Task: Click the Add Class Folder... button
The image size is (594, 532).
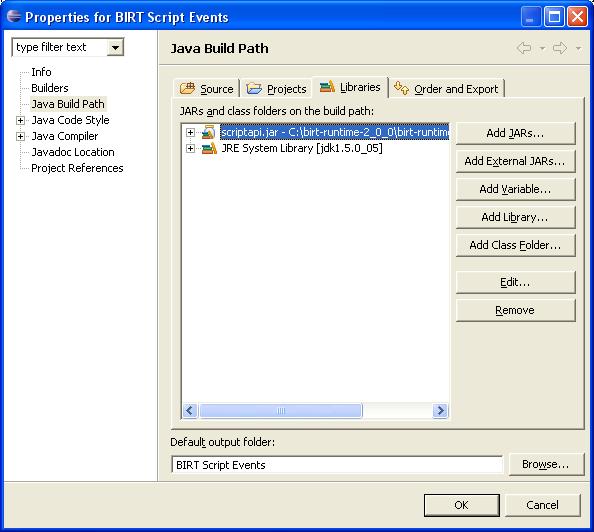Action: tap(516, 246)
